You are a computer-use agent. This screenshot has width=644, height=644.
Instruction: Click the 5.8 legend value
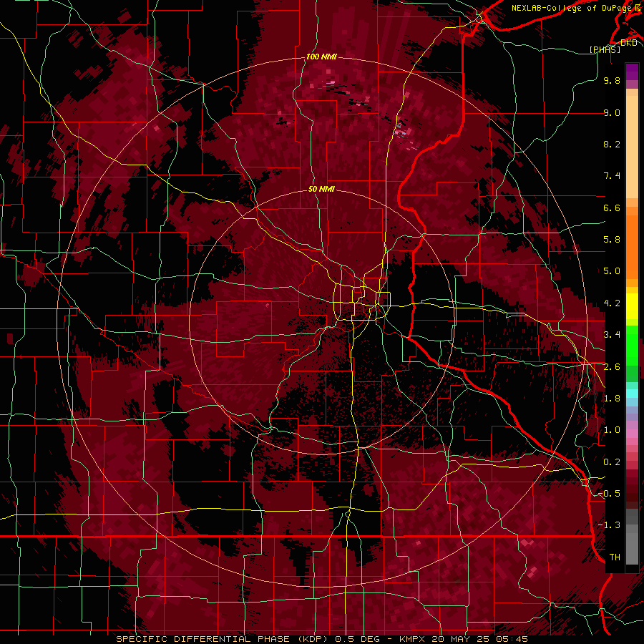(612, 240)
